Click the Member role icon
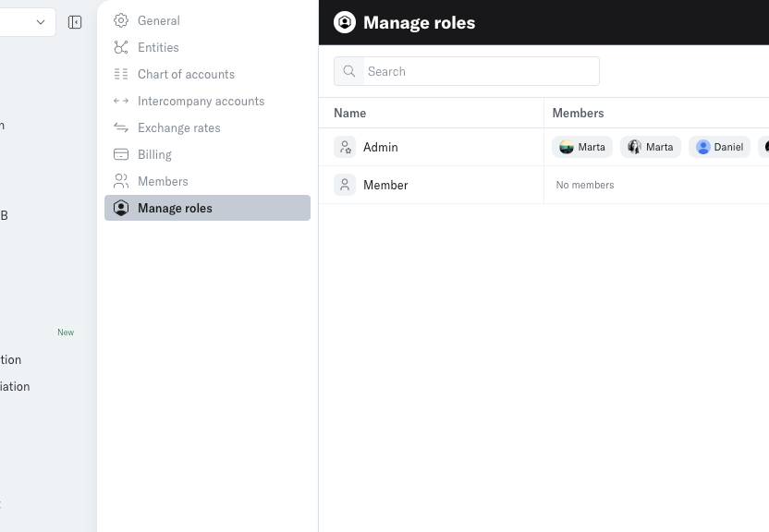 tap(345, 185)
